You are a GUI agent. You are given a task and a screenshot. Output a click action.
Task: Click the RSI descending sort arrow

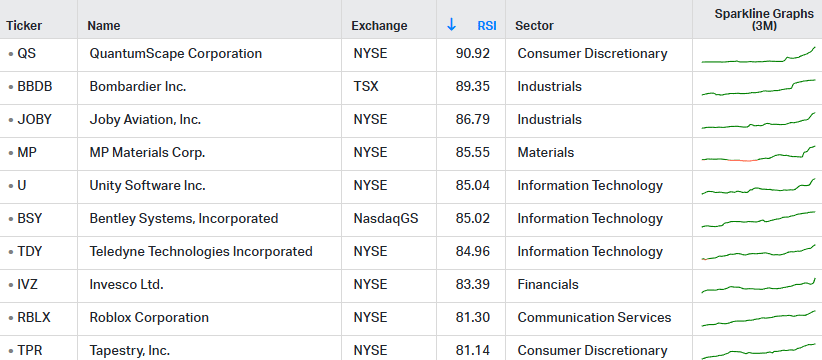pyautogui.click(x=451, y=25)
